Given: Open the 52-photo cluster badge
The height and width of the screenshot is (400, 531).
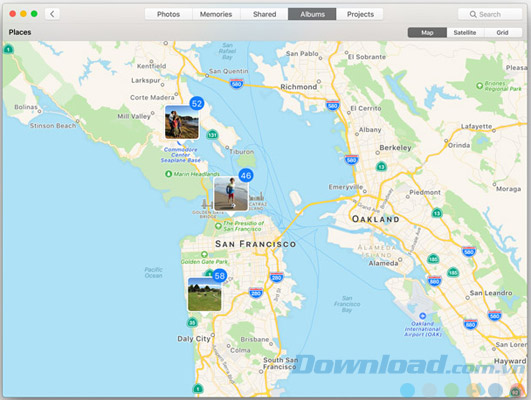Looking at the screenshot, I should tap(197, 103).
